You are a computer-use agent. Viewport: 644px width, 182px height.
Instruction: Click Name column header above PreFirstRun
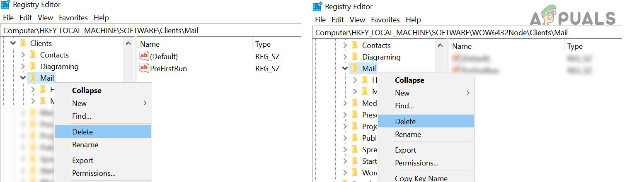click(150, 44)
